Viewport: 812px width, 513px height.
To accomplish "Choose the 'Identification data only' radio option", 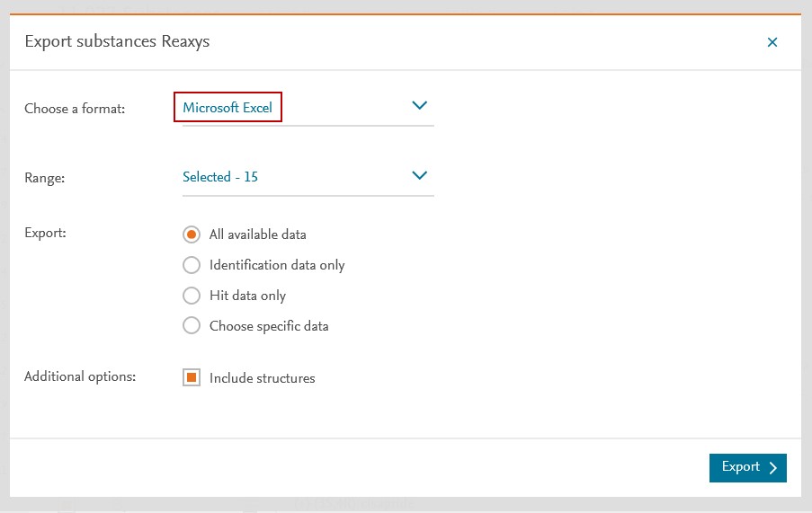I will pyautogui.click(x=191, y=265).
